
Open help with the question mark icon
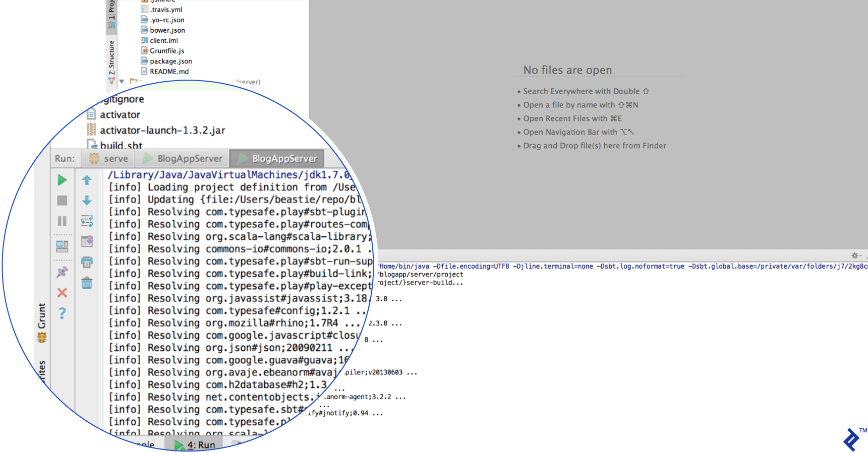pos(62,313)
